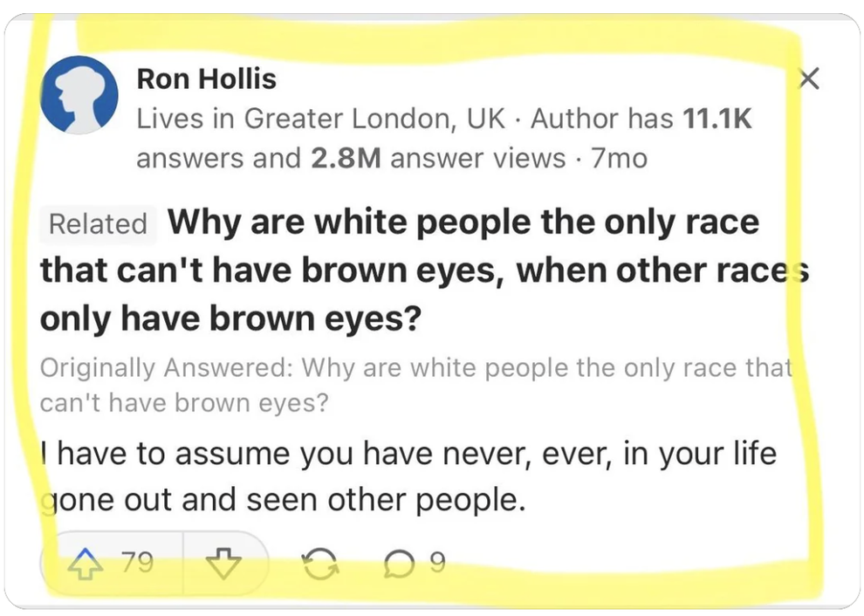Select the upvote arrow next to 79

point(85,564)
